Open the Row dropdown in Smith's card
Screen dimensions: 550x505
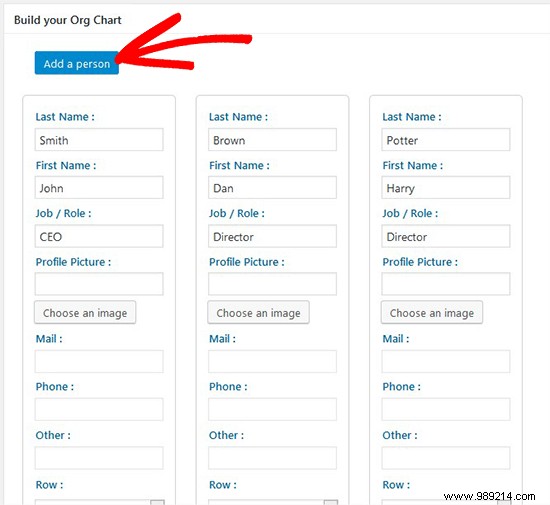(100, 502)
